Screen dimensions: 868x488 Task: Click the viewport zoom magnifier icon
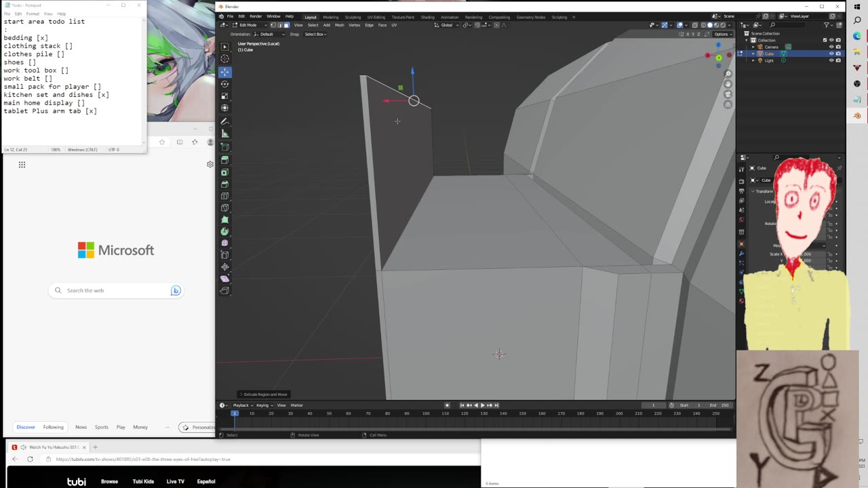(728, 74)
